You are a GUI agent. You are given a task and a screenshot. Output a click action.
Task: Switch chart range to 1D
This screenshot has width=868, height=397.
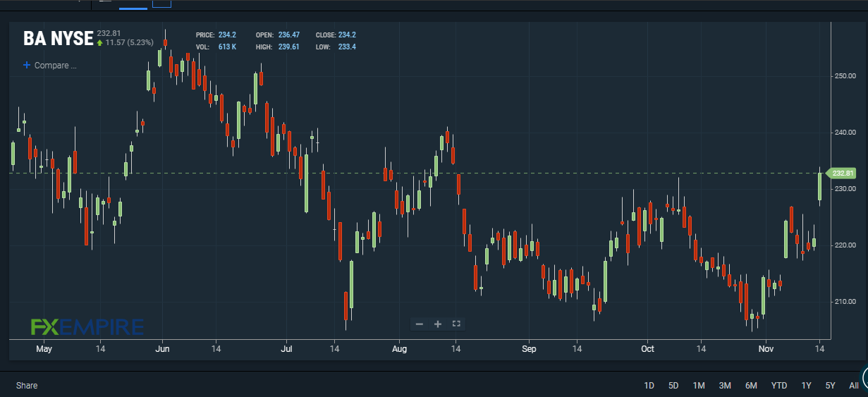[649, 386]
